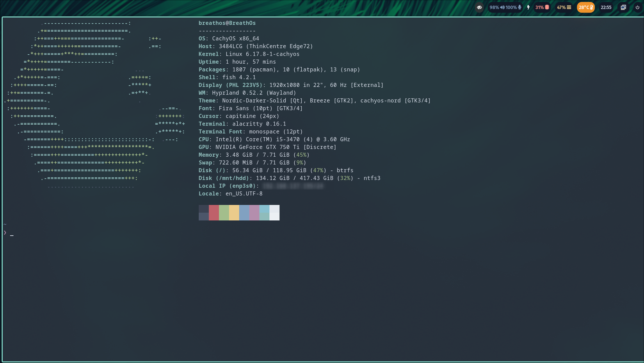644x363 pixels.
Task: Click the power button at the bar's far right
Action: pyautogui.click(x=637, y=7)
